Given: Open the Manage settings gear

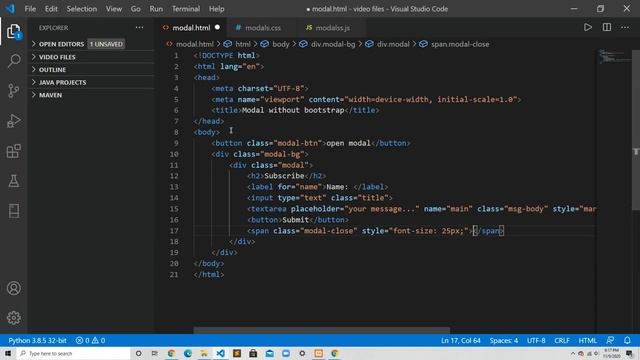Looking at the screenshot, I should 13,318.
